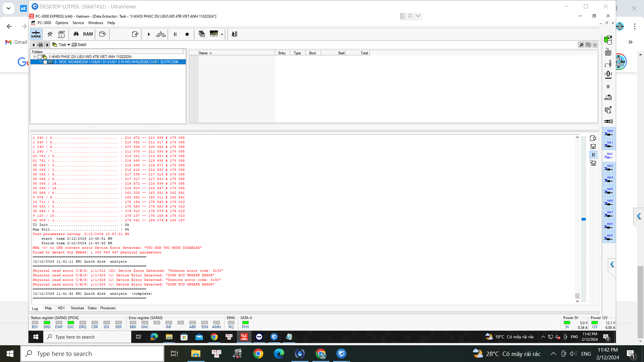Click the log save (floppy disk) icon
Screen dimensions: 644x362
coord(593,146)
